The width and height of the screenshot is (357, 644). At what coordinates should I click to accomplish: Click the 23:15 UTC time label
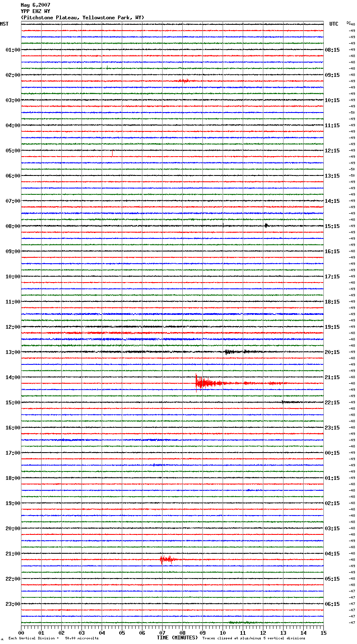tap(332, 428)
